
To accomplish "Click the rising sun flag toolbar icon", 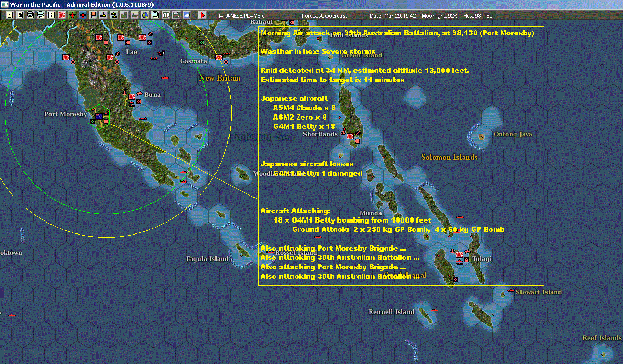I will 61,15.
